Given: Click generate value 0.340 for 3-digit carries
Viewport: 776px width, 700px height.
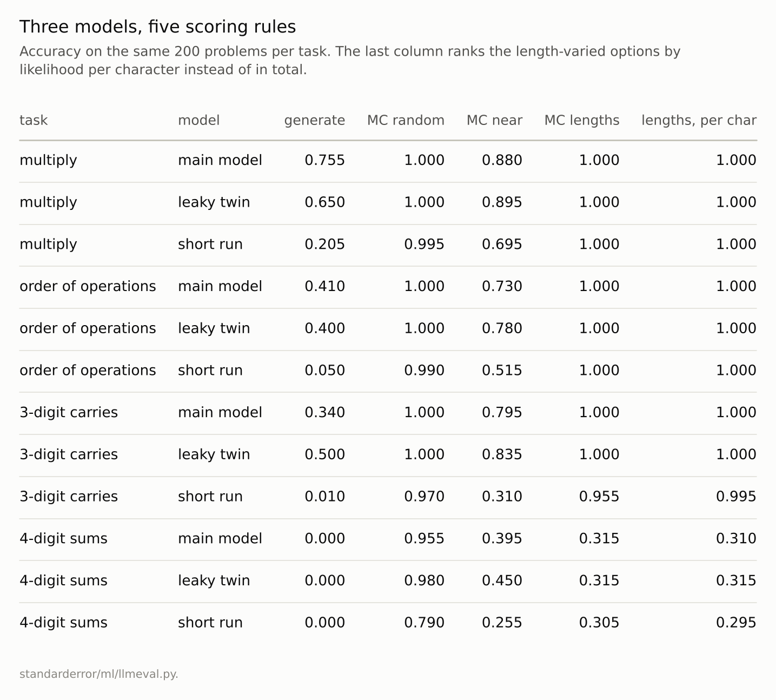Looking at the screenshot, I should [x=324, y=412].
